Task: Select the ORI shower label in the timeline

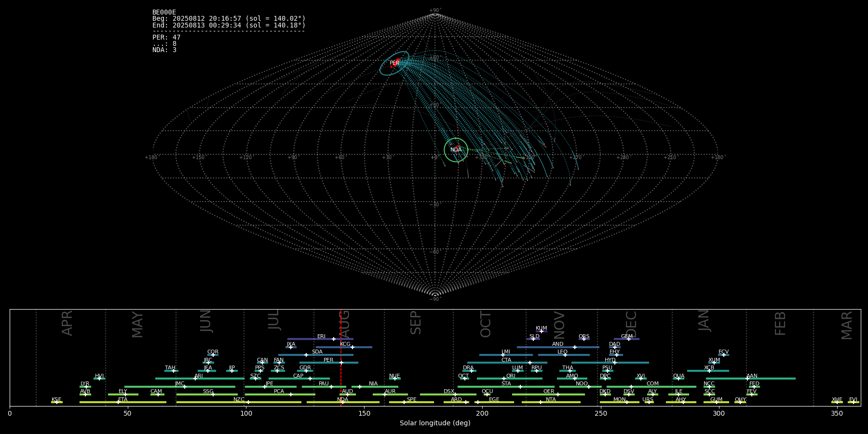Action: (511, 376)
